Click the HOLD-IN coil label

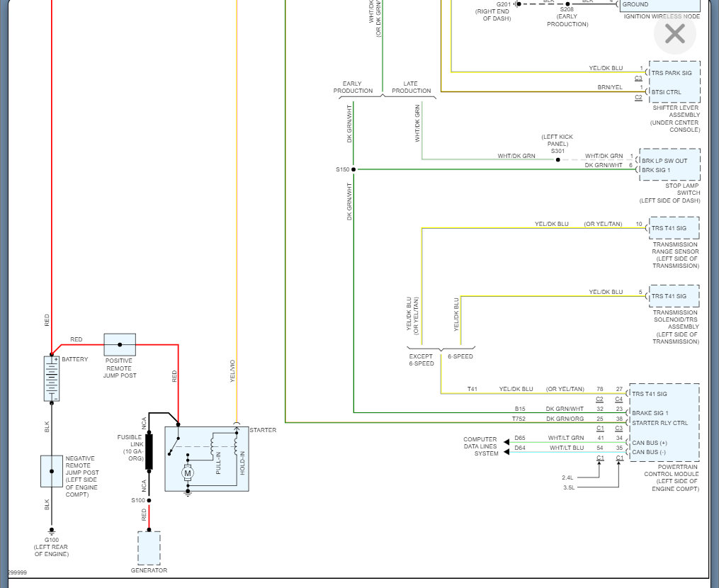point(242,463)
